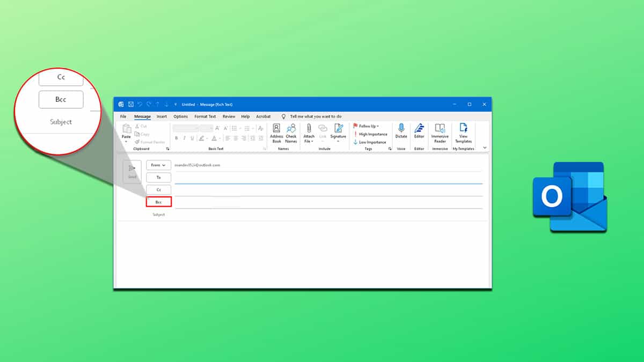The image size is (644, 362).
Task: Toggle bold formatting
Action: [176, 137]
